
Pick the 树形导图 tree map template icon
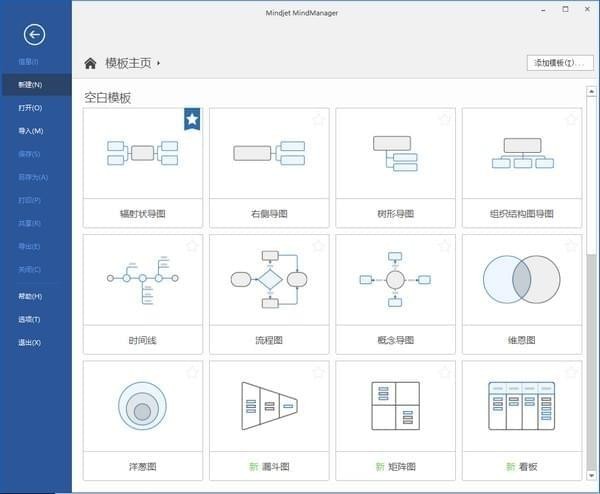coord(395,153)
